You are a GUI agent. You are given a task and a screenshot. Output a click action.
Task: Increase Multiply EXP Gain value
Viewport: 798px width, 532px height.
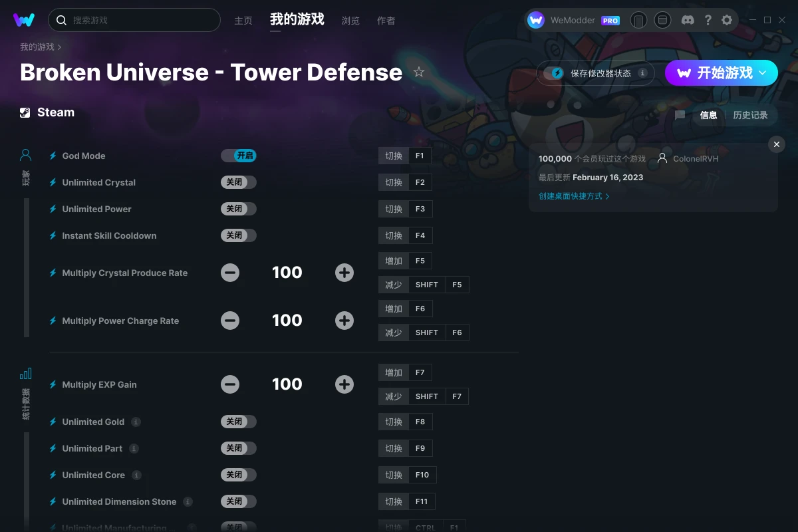[x=344, y=384]
